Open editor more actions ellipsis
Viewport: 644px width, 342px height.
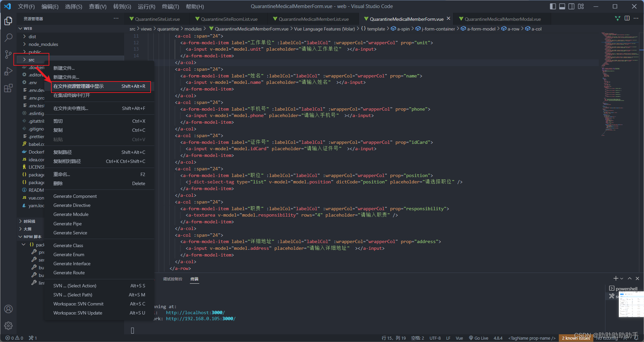(x=636, y=18)
